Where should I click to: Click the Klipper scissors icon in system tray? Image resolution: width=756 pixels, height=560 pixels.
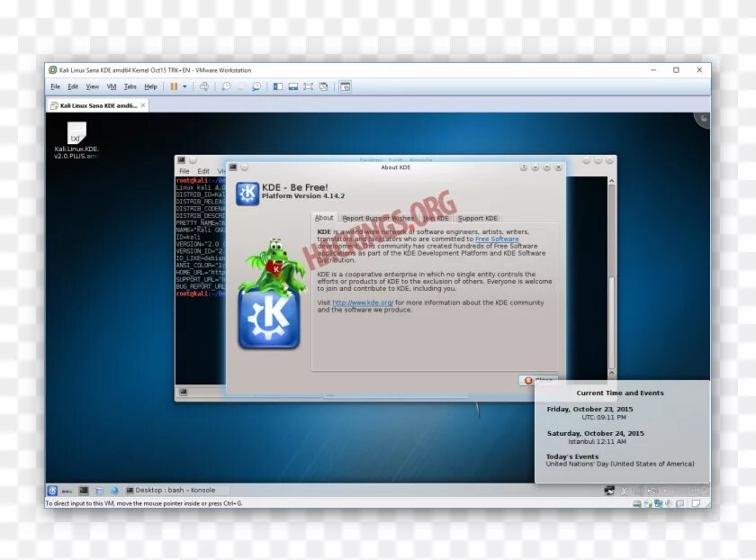pos(625,491)
